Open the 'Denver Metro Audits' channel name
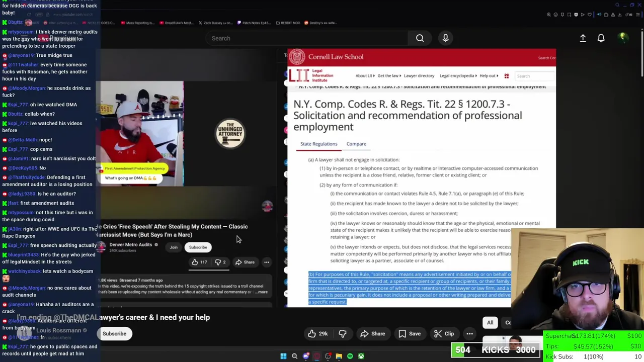The height and width of the screenshot is (362, 644). [131, 245]
